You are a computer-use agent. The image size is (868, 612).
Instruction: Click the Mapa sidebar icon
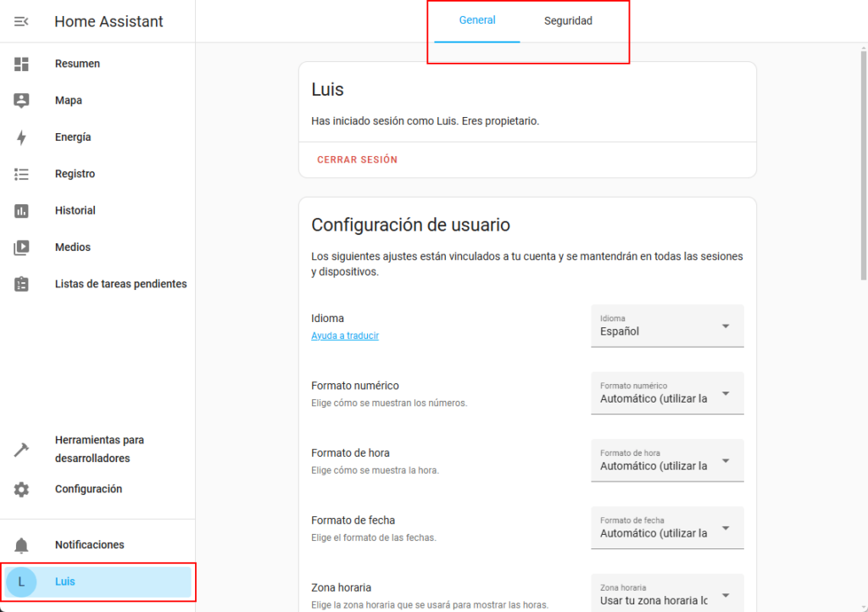(x=21, y=100)
